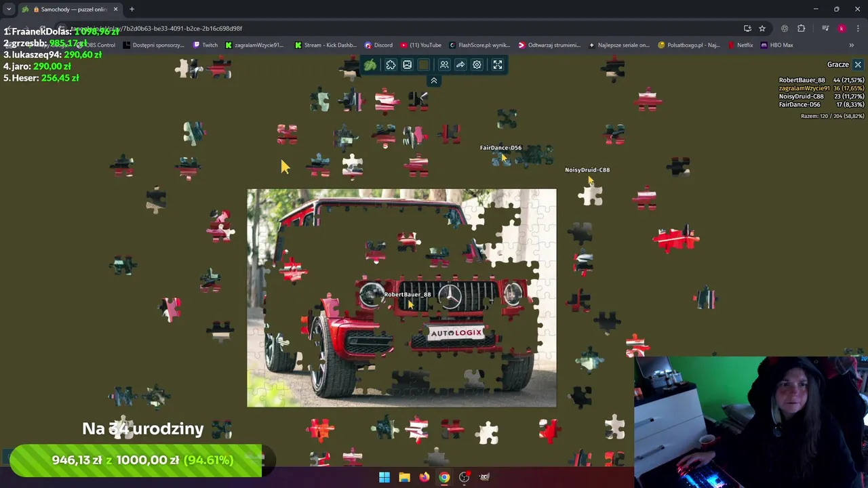Select player RobertBauer_88 in scoreboard

(x=821, y=80)
